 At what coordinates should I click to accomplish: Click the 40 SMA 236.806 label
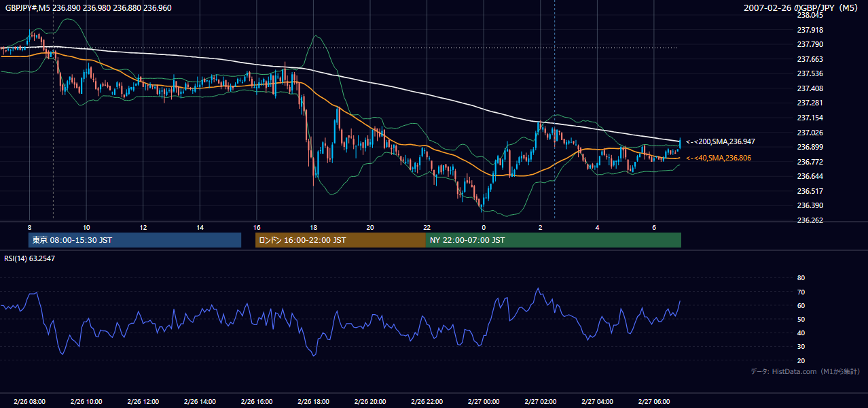(718, 158)
